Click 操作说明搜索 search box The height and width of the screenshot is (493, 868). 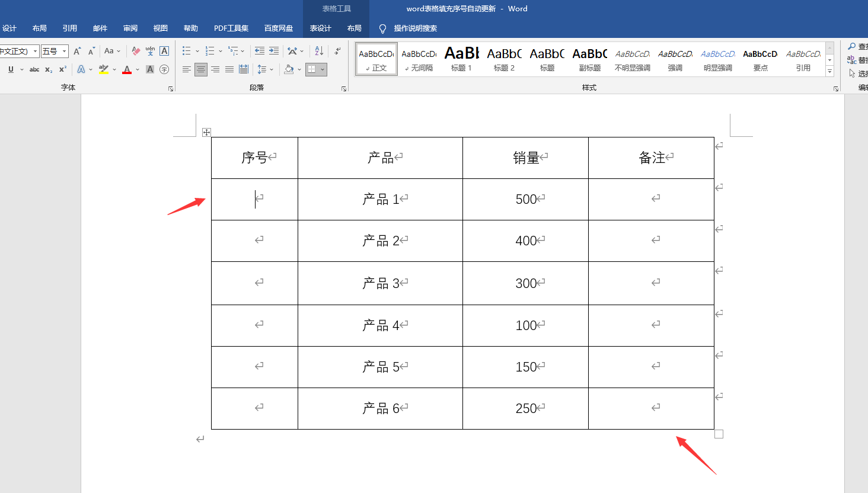(x=416, y=28)
